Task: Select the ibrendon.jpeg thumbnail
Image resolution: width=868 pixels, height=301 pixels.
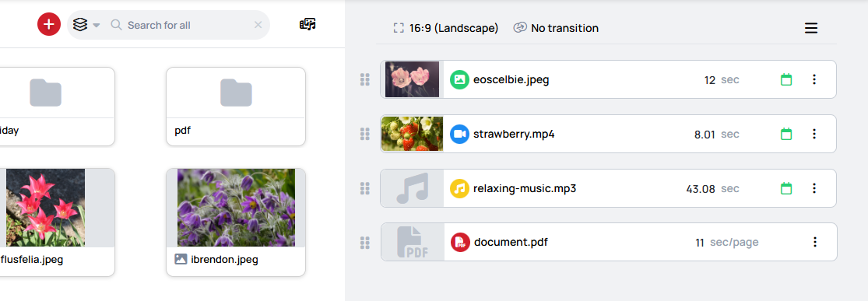Action: pos(236,208)
